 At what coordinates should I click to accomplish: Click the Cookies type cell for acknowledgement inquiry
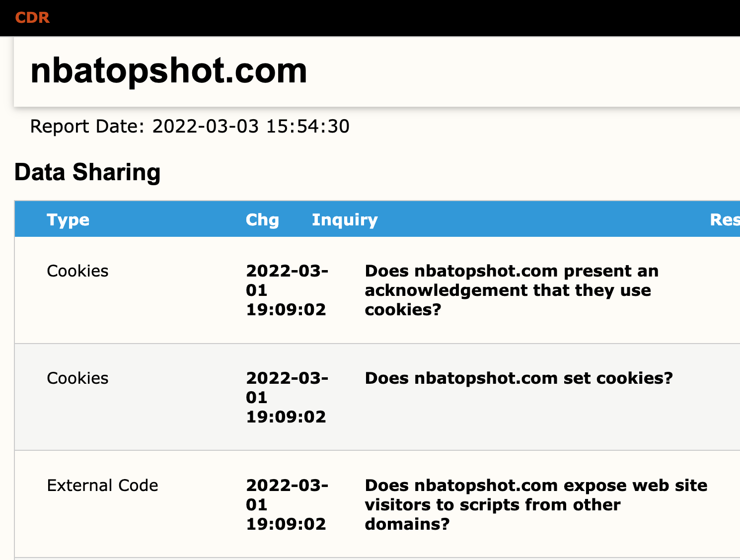coord(77,271)
